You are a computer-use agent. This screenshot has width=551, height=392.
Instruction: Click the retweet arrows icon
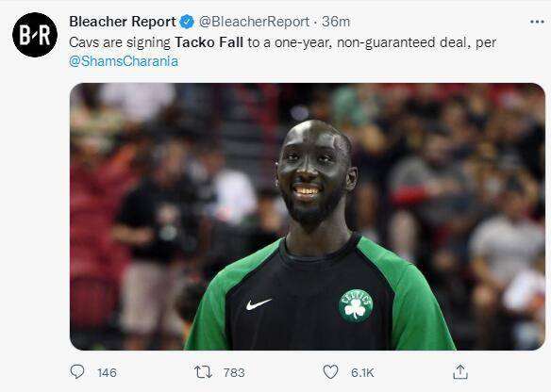pos(204,372)
